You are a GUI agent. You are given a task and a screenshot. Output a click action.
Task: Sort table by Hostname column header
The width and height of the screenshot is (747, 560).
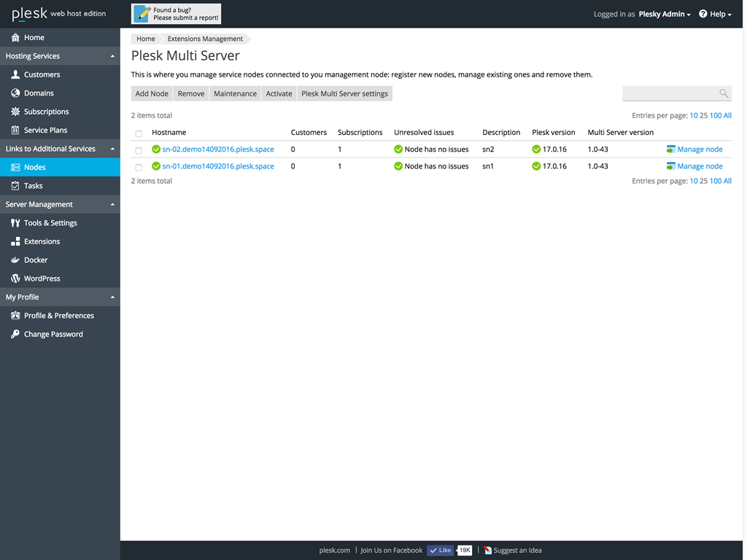(x=169, y=133)
